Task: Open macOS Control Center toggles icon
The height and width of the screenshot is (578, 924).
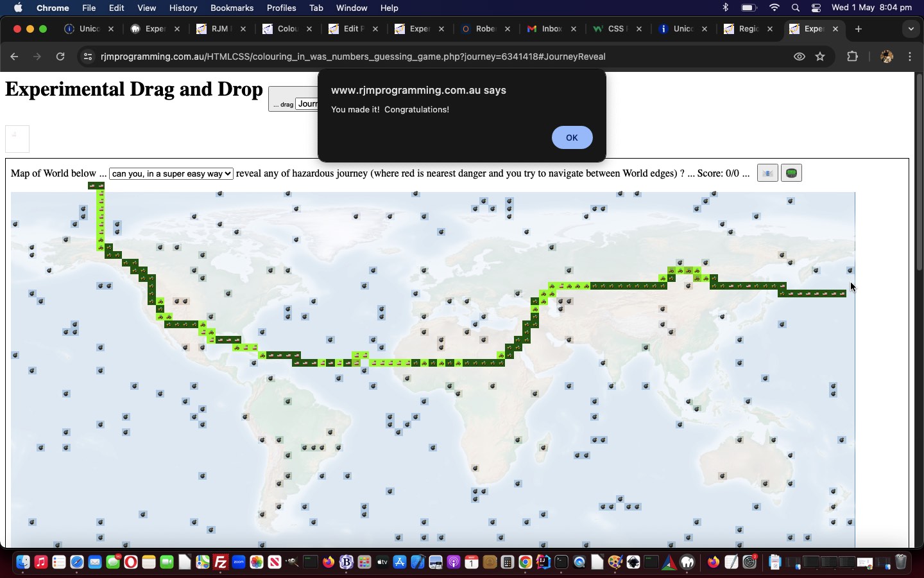Action: [816, 8]
